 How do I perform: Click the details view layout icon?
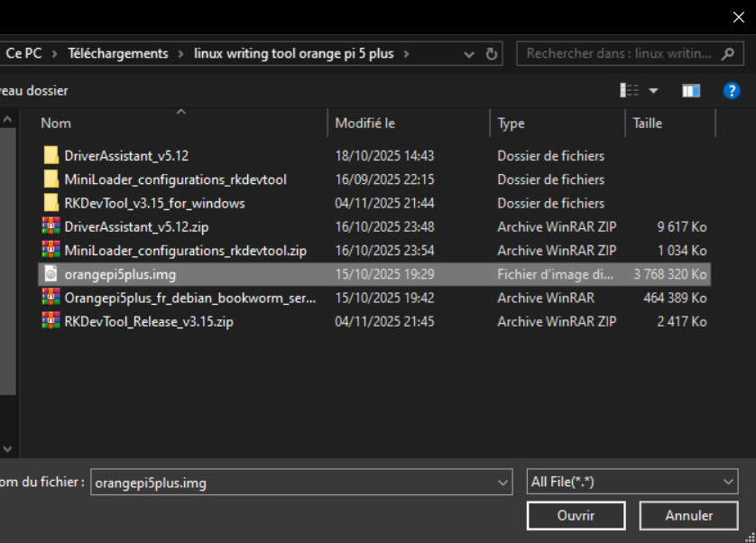point(628,90)
